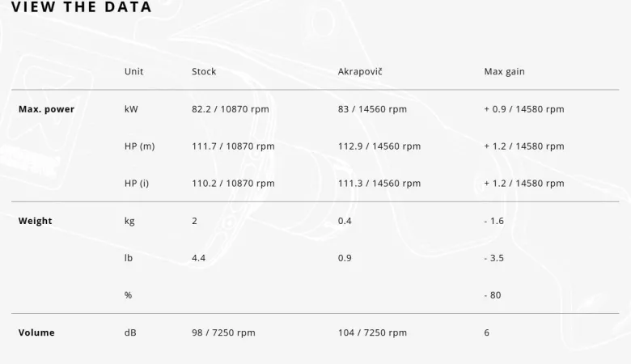
Task: Click Akrapovič HP (m) value 112.9 / 14560 rpm
Action: click(379, 146)
